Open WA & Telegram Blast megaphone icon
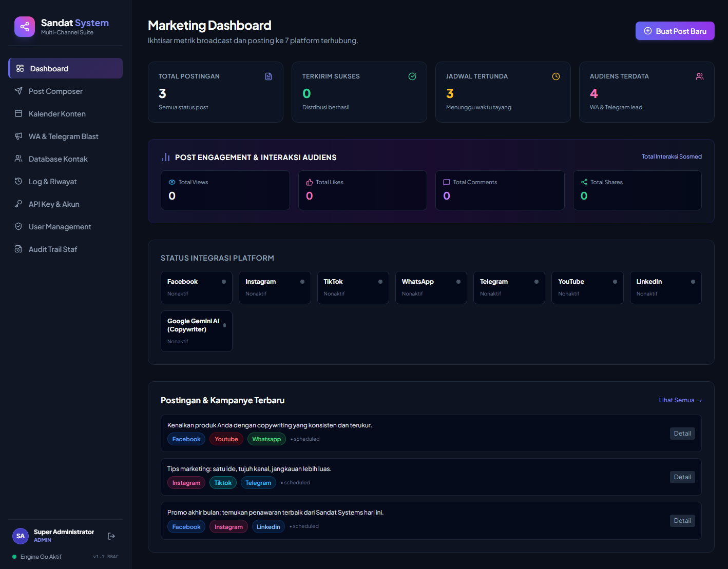 pos(18,136)
